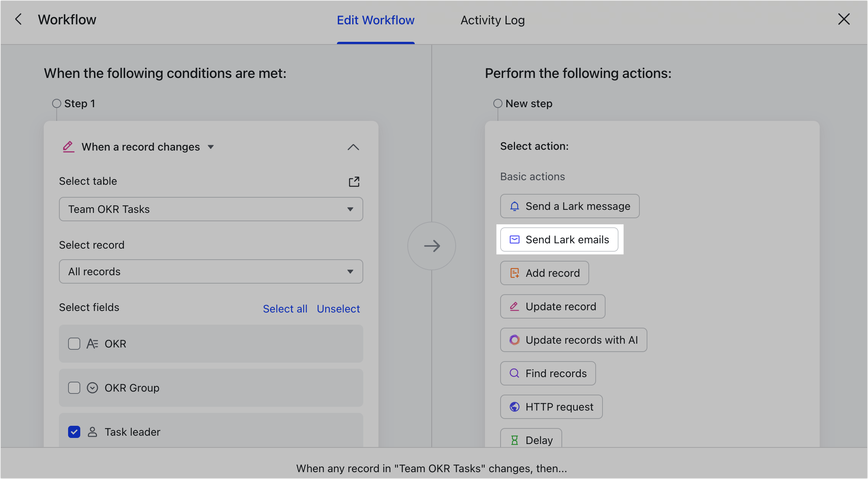
Task: Enable the OKR field checkbox
Action: click(x=74, y=344)
